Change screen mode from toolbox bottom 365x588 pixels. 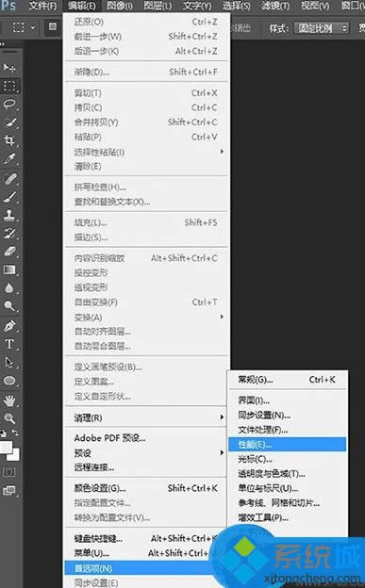tap(9, 490)
